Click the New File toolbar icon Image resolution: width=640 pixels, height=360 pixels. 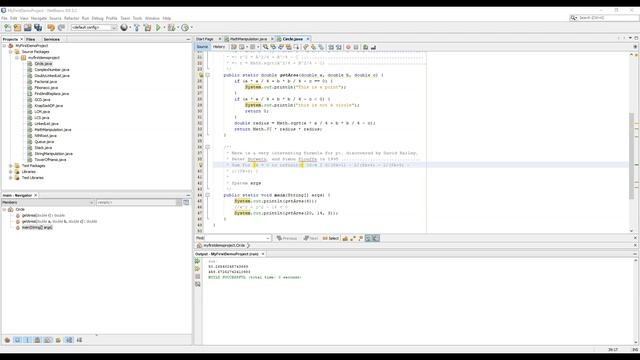(7, 28)
